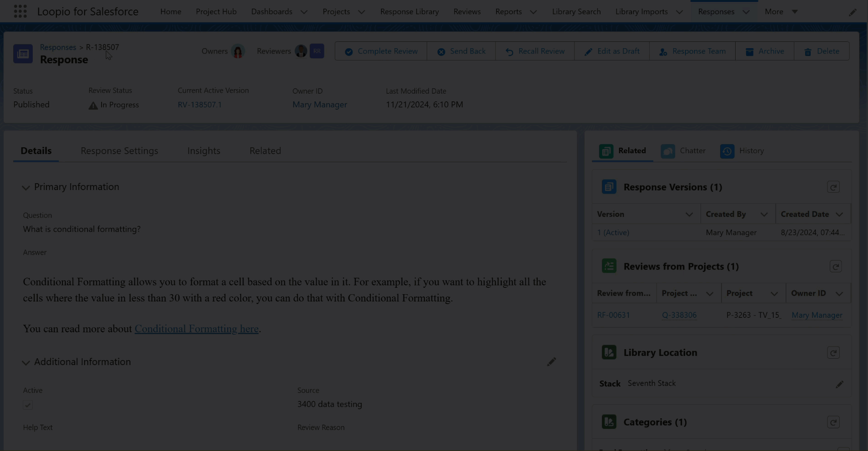The image size is (868, 451).
Task: Click the Complete Review button
Action: (381, 51)
